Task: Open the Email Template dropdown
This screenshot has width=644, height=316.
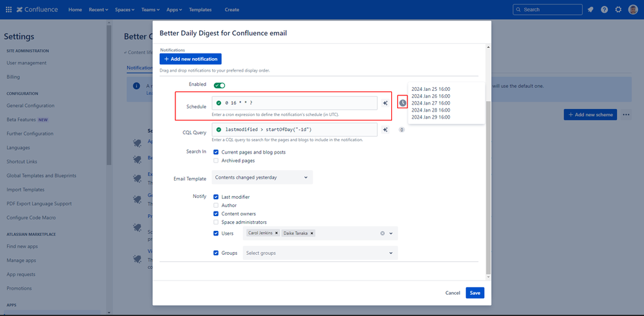Action: (262, 177)
